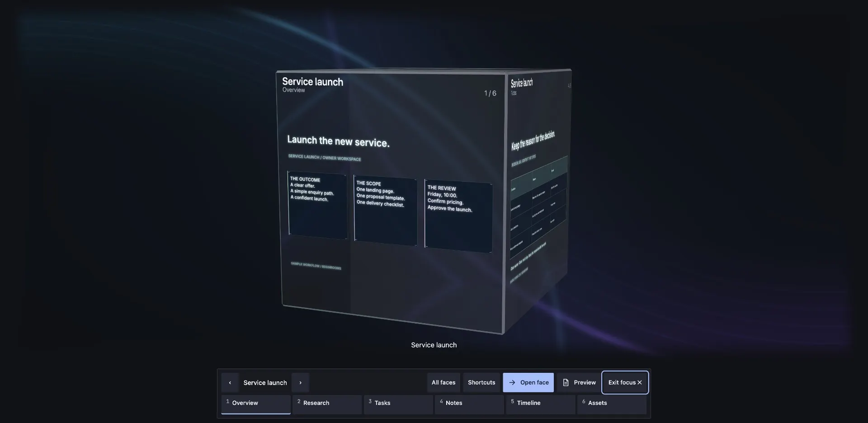
Task: Click the "1 / 6" face counter
Action: [490, 93]
